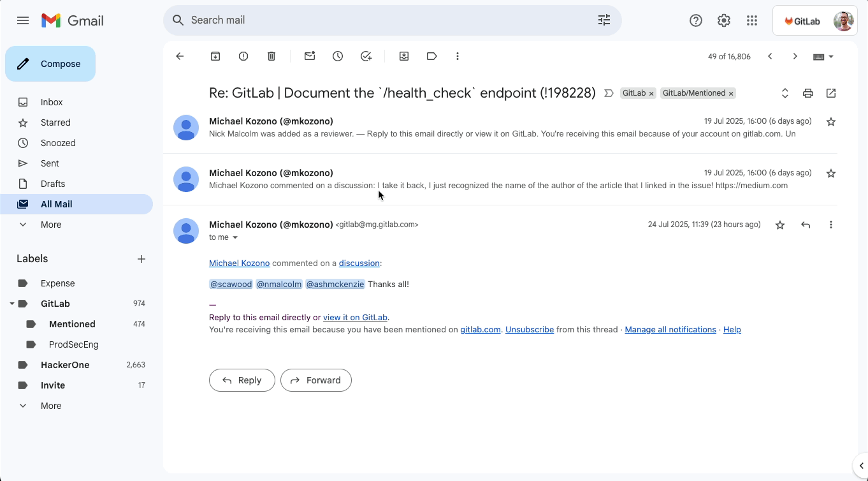
Task: Open Settings gear icon
Action: (x=724, y=20)
